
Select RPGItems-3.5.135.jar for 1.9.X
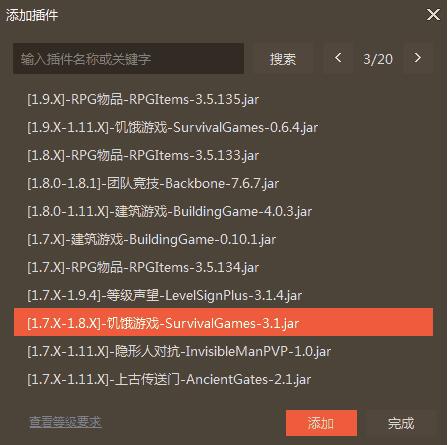(x=223, y=99)
